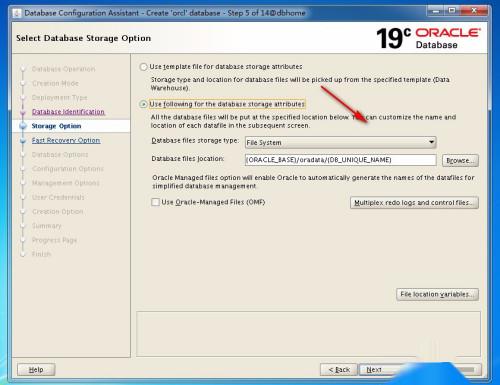
Task: Click the Creation Mode step label
Action: click(55, 83)
